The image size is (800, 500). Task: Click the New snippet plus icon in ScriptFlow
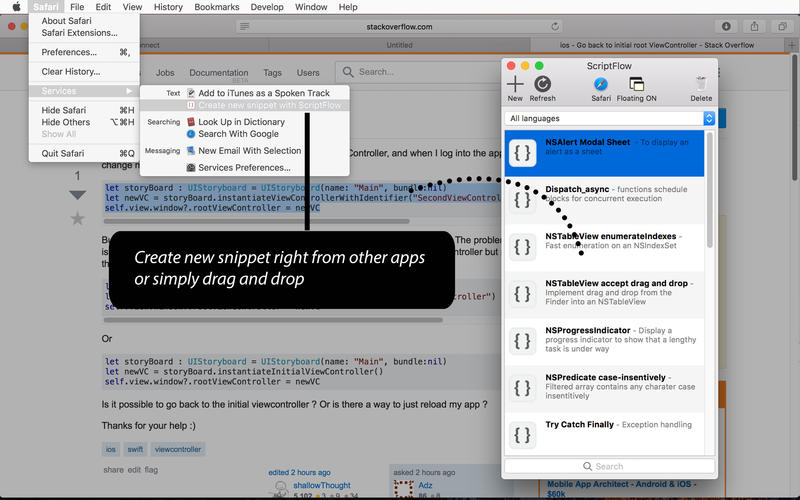click(515, 84)
